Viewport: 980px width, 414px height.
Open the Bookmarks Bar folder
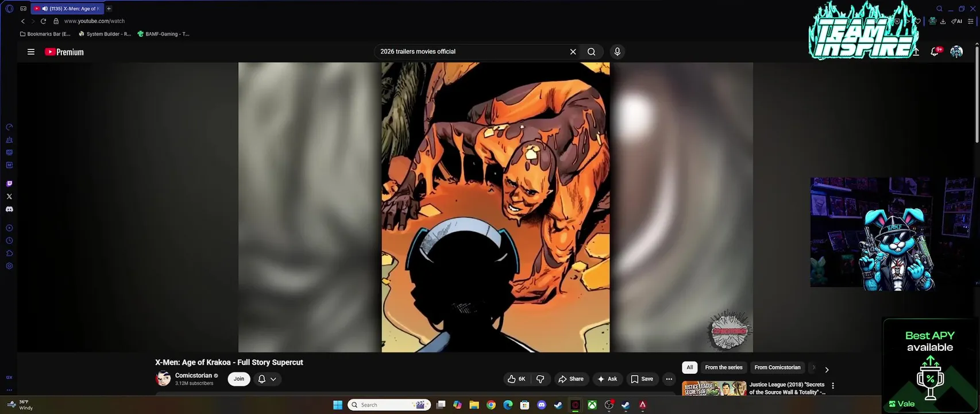[45, 34]
